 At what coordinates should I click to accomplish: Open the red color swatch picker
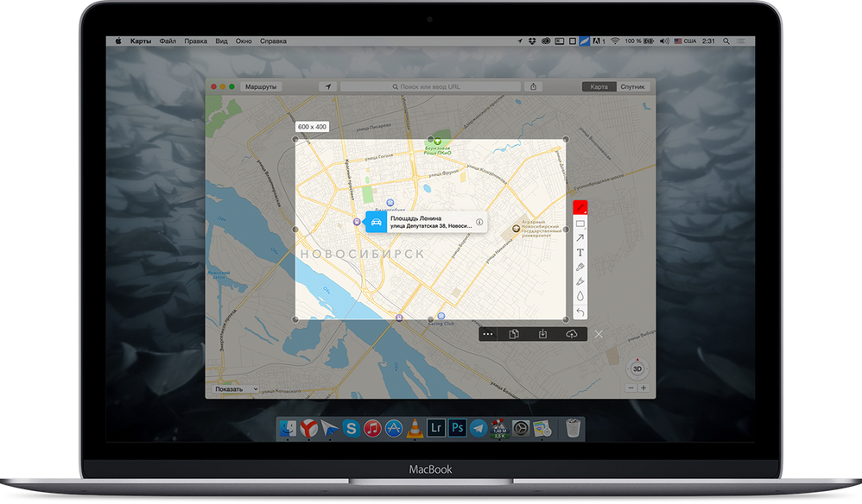pos(580,207)
